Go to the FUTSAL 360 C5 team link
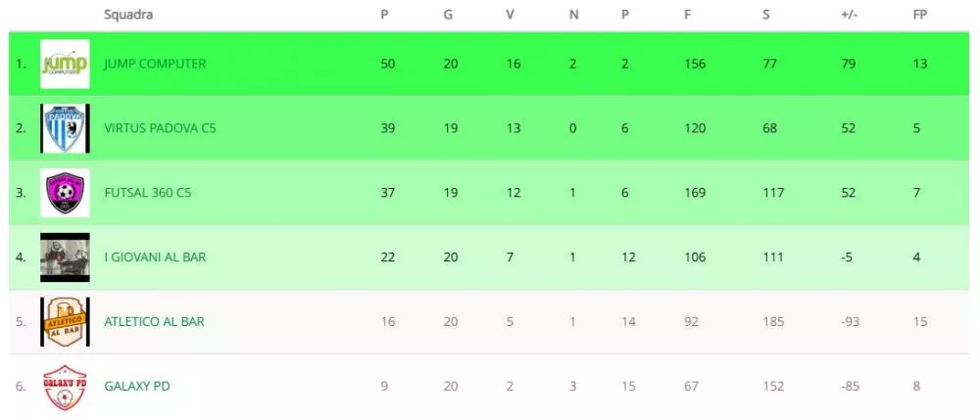The height and width of the screenshot is (420, 980). (147, 193)
